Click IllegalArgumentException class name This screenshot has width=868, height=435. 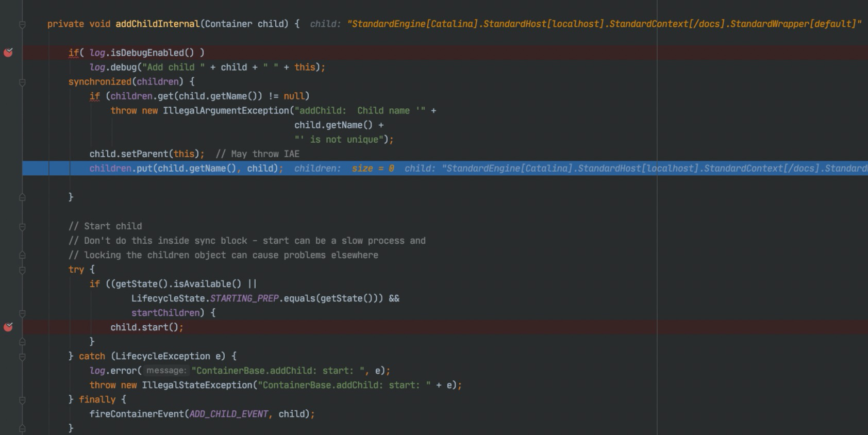click(226, 110)
